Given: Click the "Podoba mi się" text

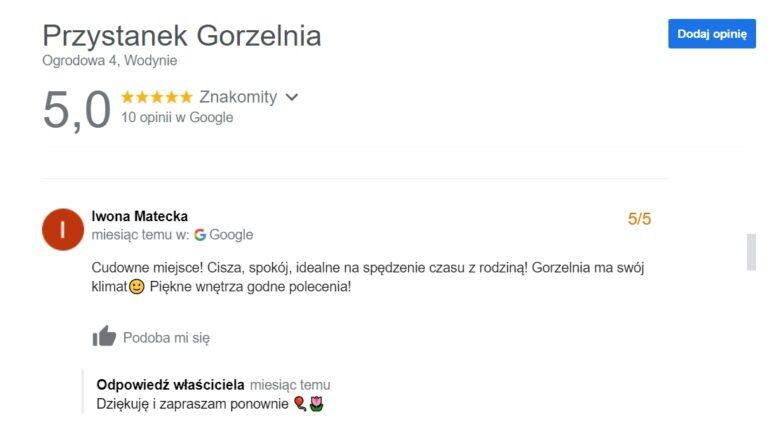Looking at the screenshot, I should tap(166, 338).
